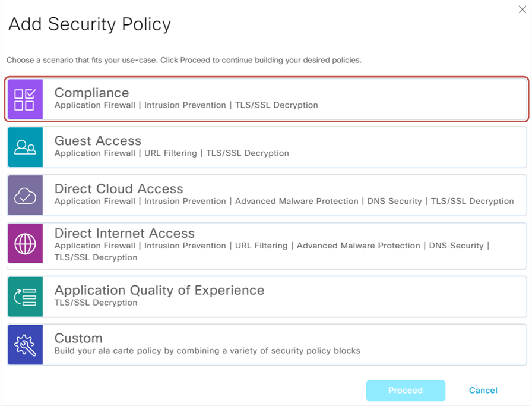The image size is (532, 406).
Task: Click the Guest Access user icon
Action: pyautogui.click(x=24, y=146)
